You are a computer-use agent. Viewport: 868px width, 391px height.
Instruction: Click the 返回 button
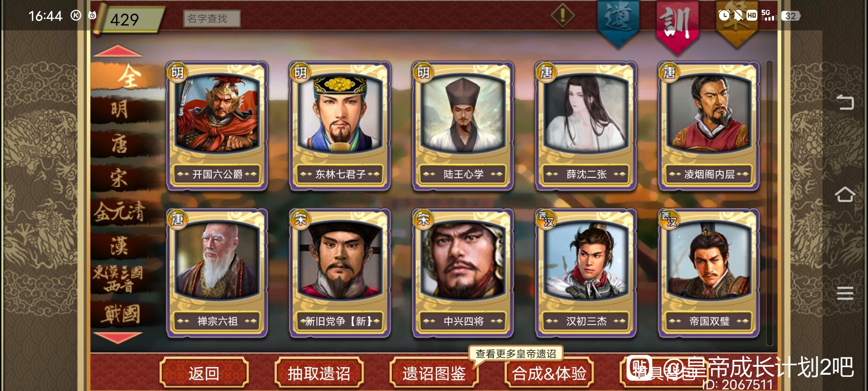coord(204,373)
